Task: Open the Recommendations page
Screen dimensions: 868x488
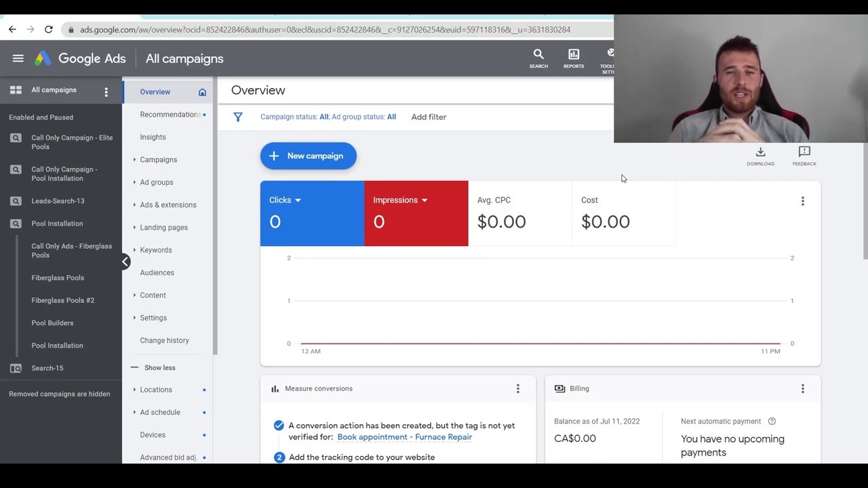Action: pos(170,115)
